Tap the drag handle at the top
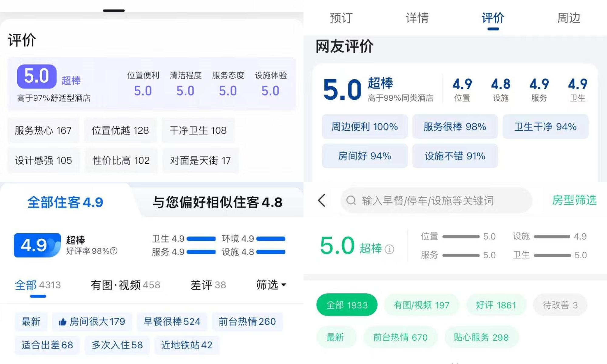This screenshot has width=607, height=364. coord(114,11)
